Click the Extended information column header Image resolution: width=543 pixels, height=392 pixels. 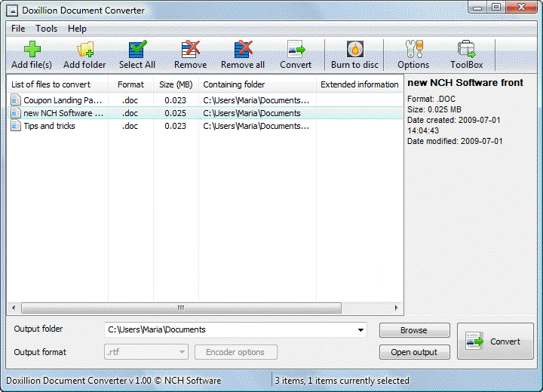(x=360, y=84)
